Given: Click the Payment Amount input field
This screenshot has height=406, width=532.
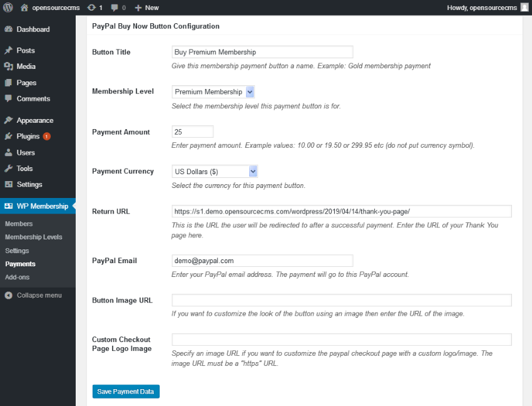Looking at the screenshot, I should [192, 132].
